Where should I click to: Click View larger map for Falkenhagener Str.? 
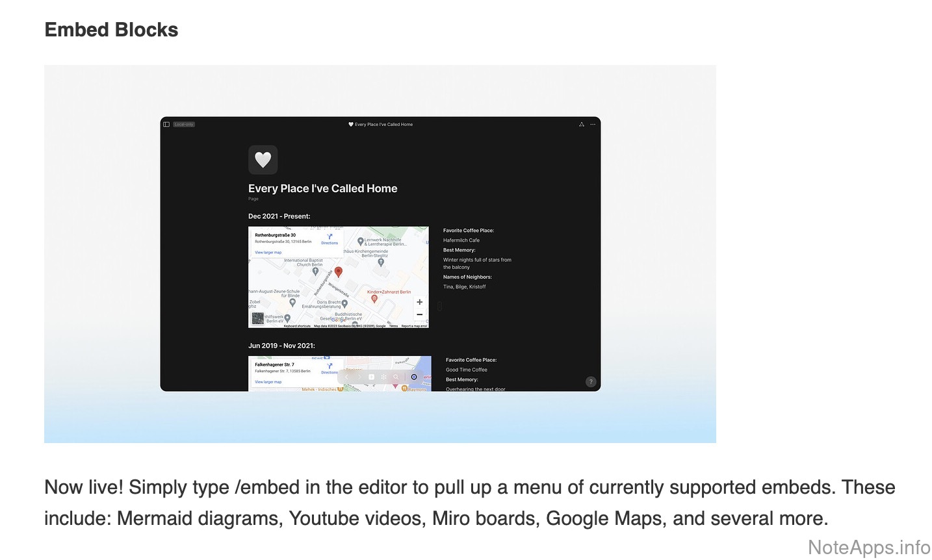click(x=268, y=382)
